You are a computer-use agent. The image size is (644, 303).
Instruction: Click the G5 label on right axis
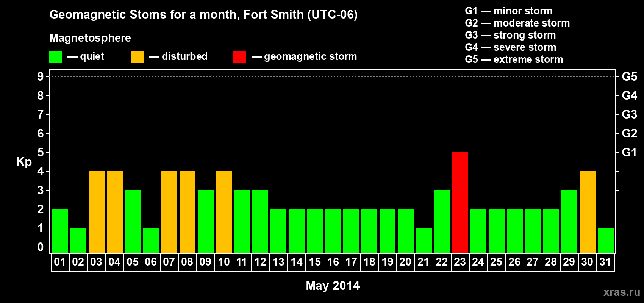(x=630, y=77)
